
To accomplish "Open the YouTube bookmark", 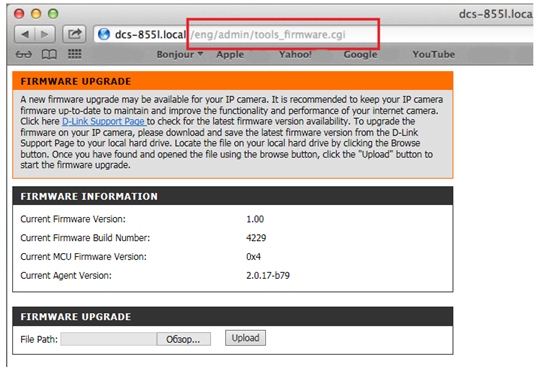I will pos(434,54).
